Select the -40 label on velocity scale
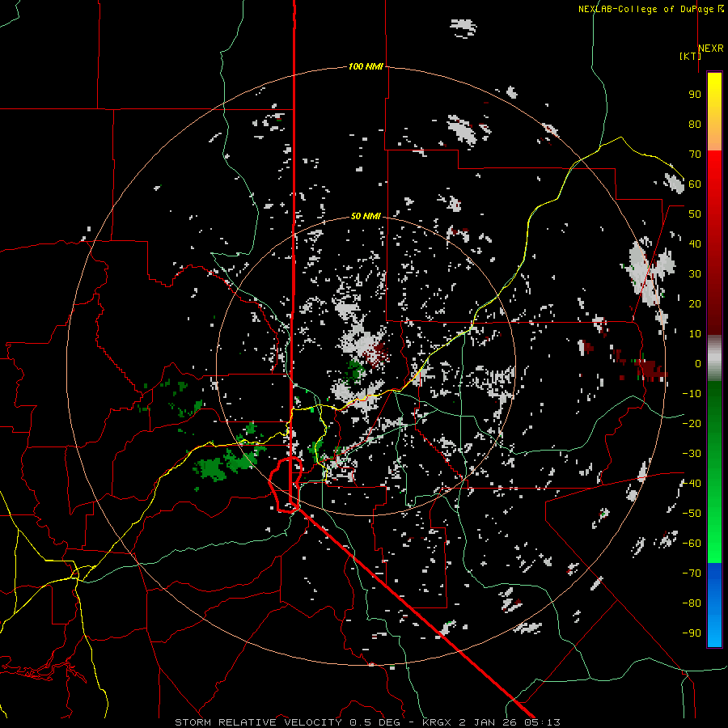 [x=692, y=484]
